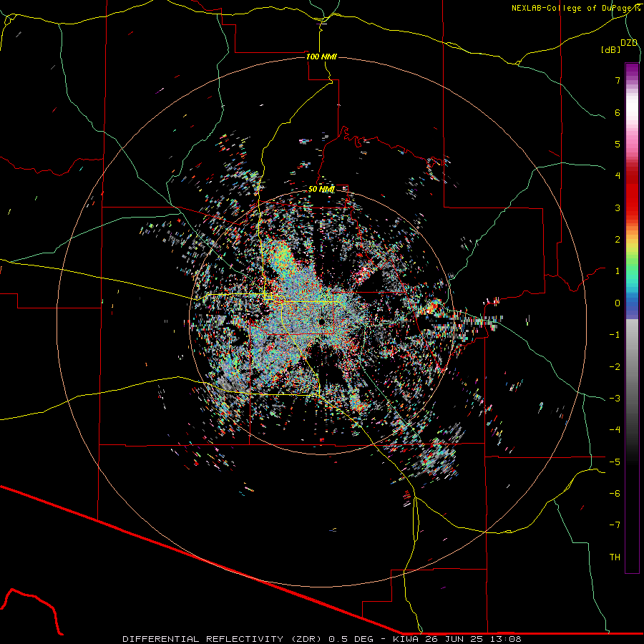Click the radar site black dot at the center

coord(321,321)
